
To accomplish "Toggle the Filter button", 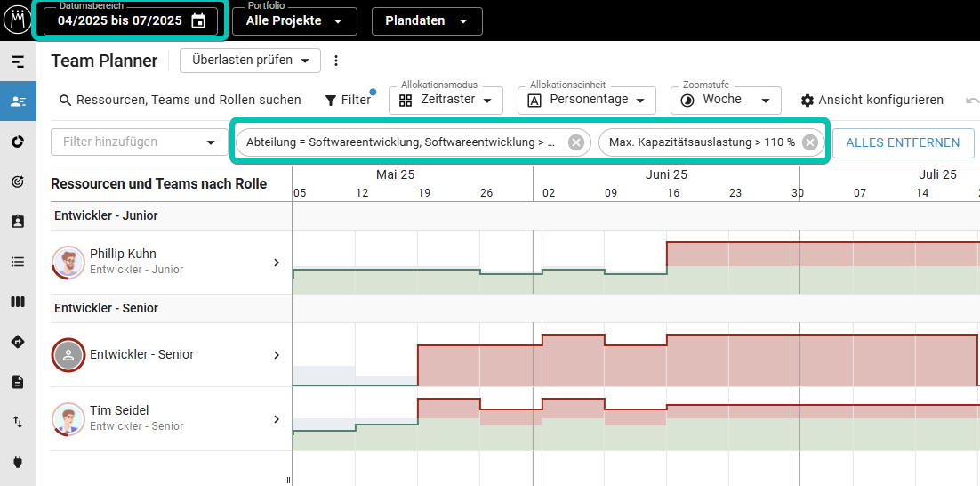I will [x=348, y=100].
